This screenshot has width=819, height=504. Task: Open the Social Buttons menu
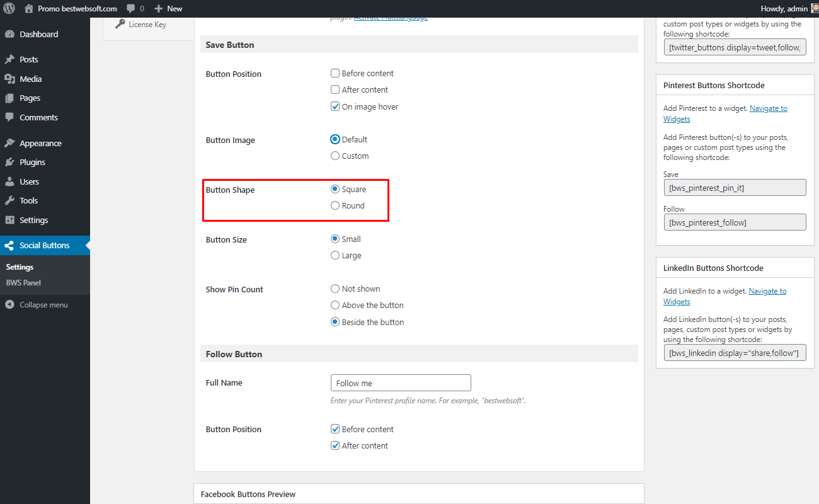pos(45,245)
